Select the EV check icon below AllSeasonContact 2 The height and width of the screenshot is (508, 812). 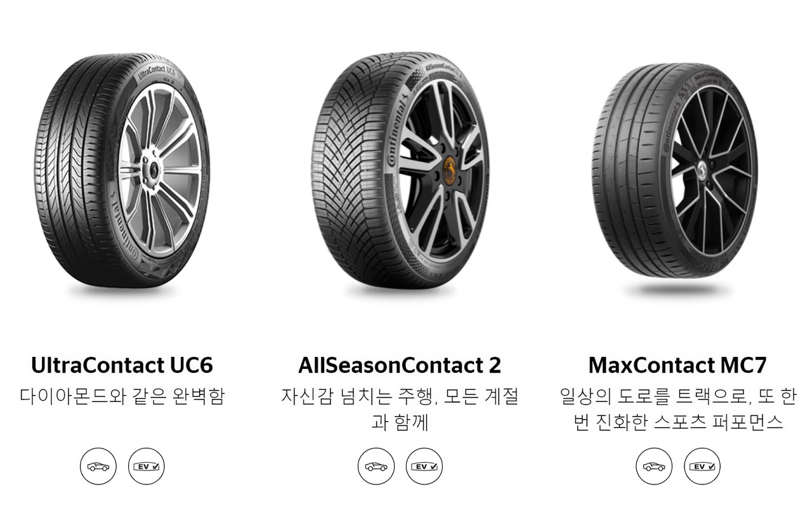pos(424,466)
